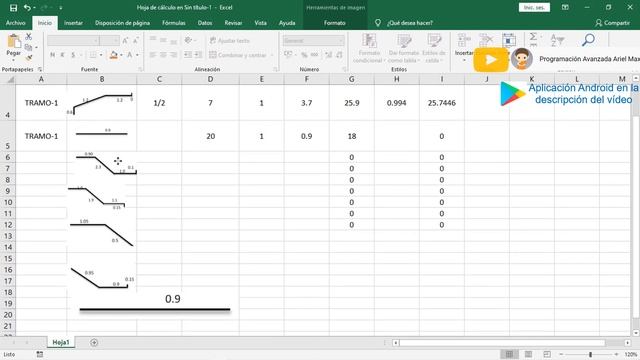Copy selection with the copy icon
Viewport: 640px width, 360px height.
pyautogui.click(x=28, y=47)
